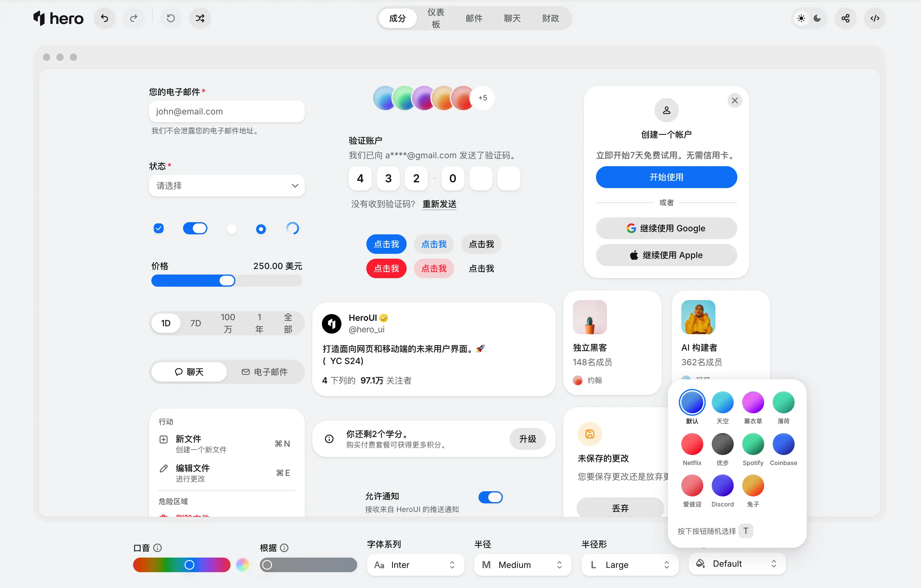
Task: Click the 价格 slider thumb
Action: (227, 281)
